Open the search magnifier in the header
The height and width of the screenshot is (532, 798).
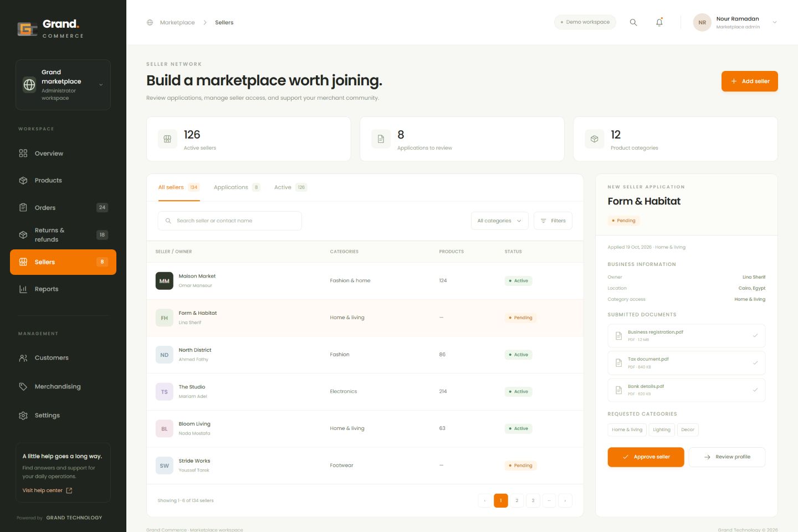(633, 22)
